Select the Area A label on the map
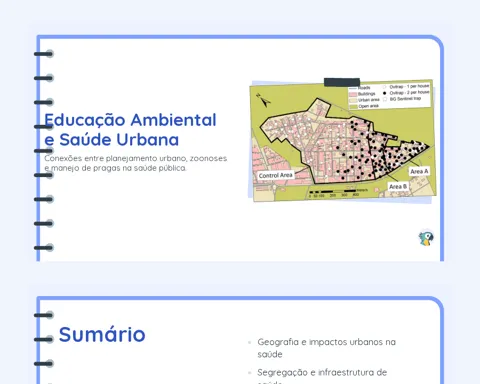 click(419, 171)
